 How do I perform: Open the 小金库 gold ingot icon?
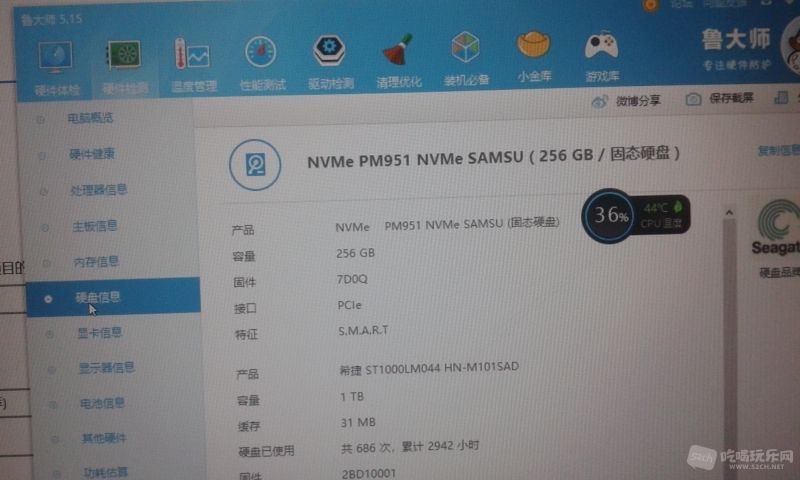(x=534, y=45)
